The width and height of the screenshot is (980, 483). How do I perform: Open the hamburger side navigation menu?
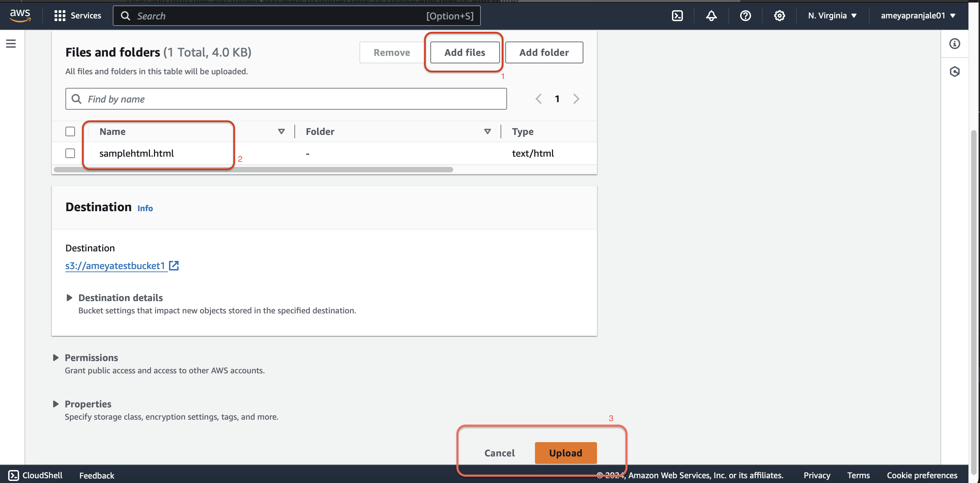pos(11,44)
